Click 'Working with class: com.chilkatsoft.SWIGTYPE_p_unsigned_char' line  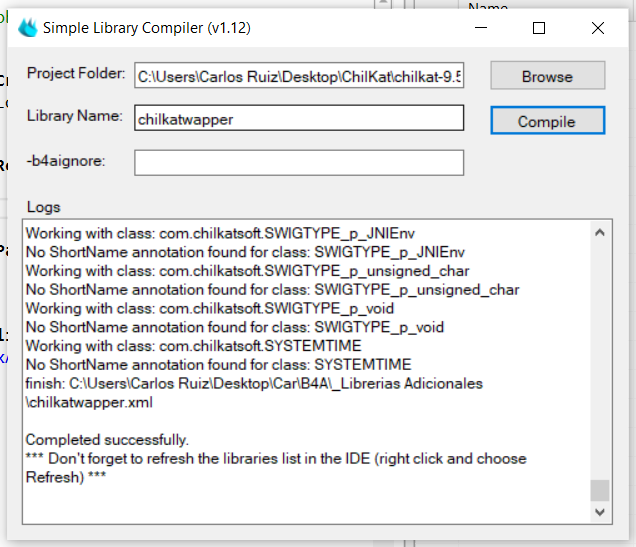pos(247,271)
